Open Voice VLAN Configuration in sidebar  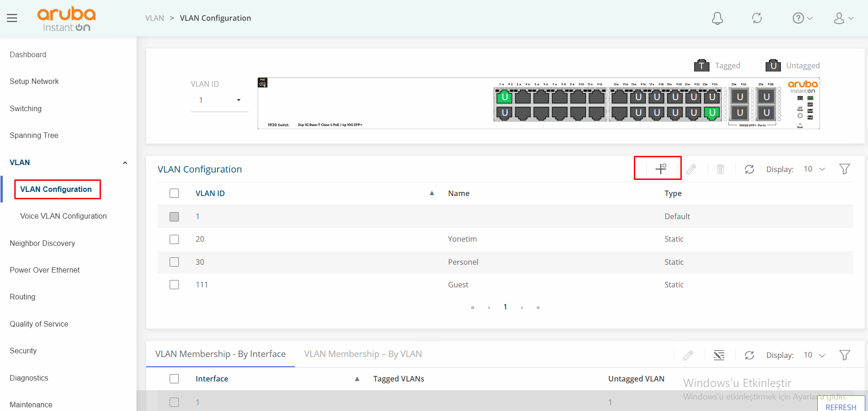(63, 216)
